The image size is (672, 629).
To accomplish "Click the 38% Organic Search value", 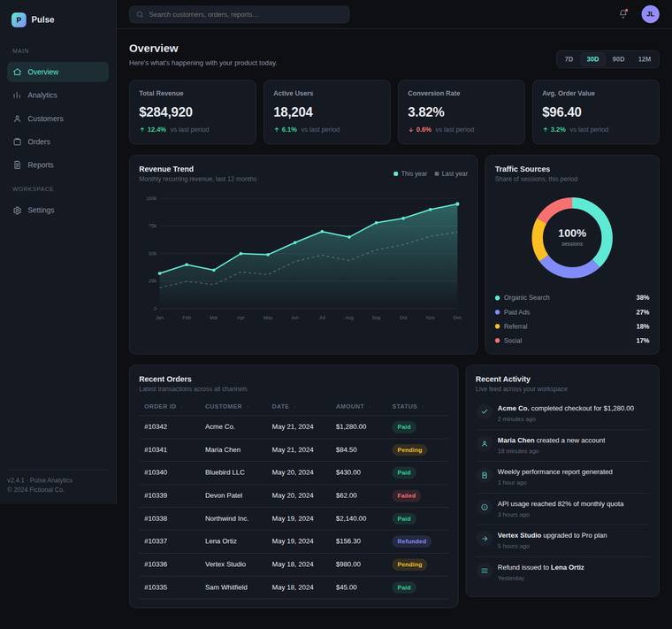I will 643,297.
